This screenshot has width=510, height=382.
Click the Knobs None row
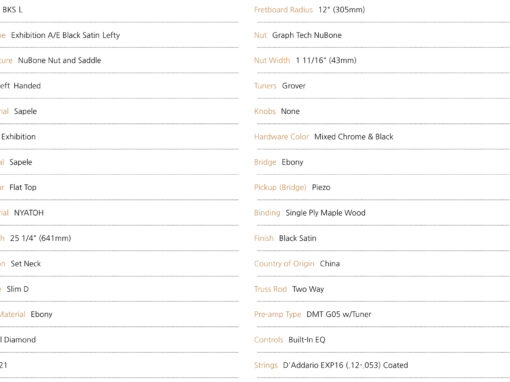[382, 111]
